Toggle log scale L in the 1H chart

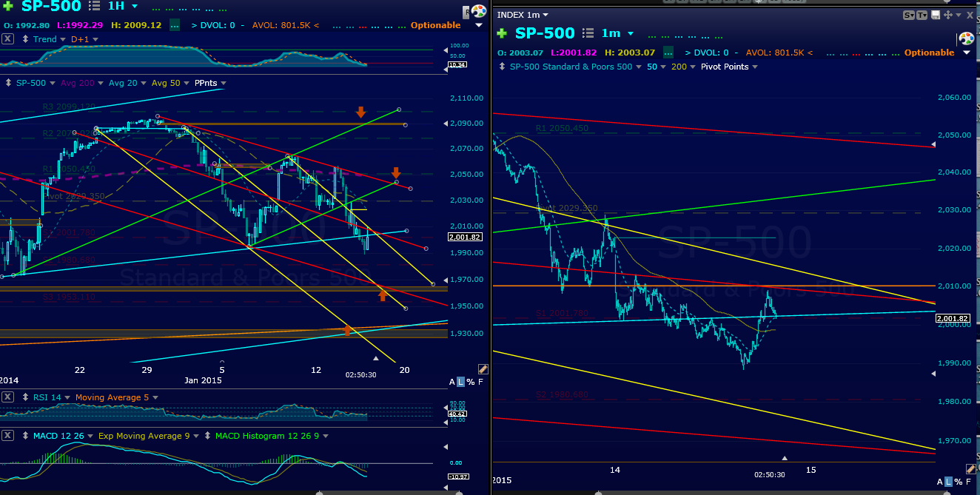pos(461,382)
